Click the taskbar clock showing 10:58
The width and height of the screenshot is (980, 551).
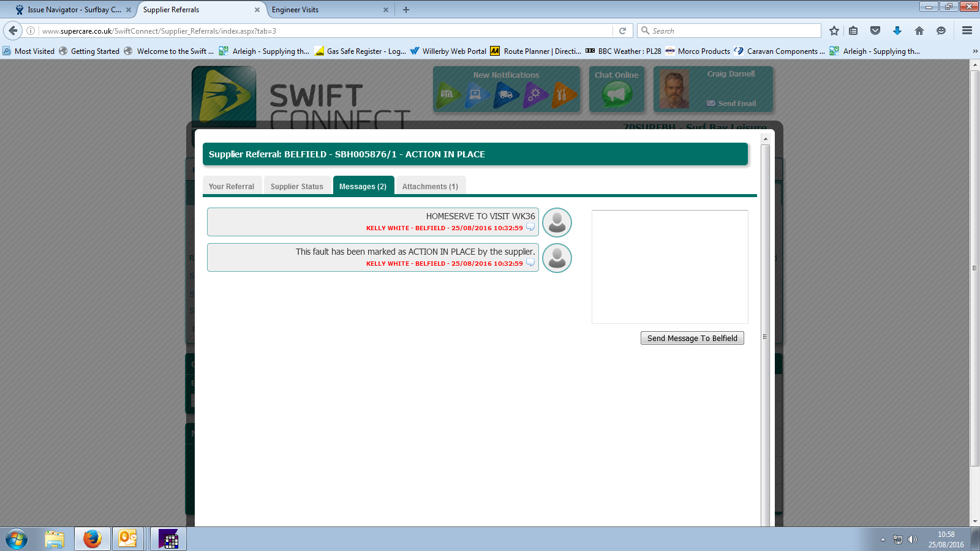946,539
